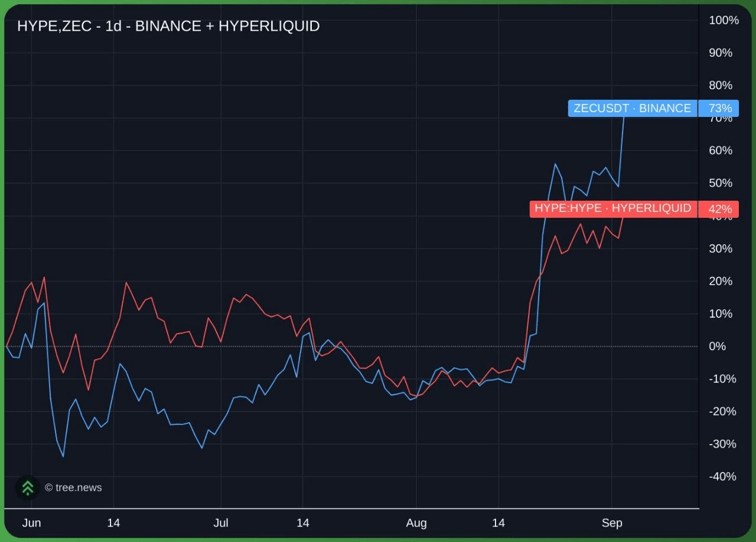Click the blue 73% value badge

718,108
